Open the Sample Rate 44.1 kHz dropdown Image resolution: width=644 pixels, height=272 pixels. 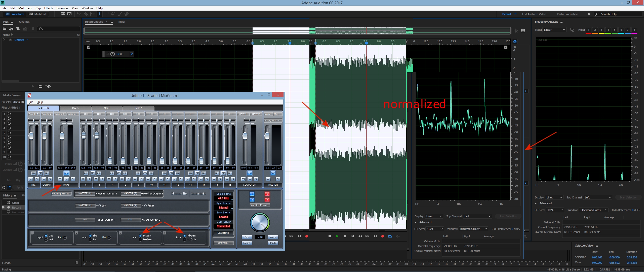[223, 198]
